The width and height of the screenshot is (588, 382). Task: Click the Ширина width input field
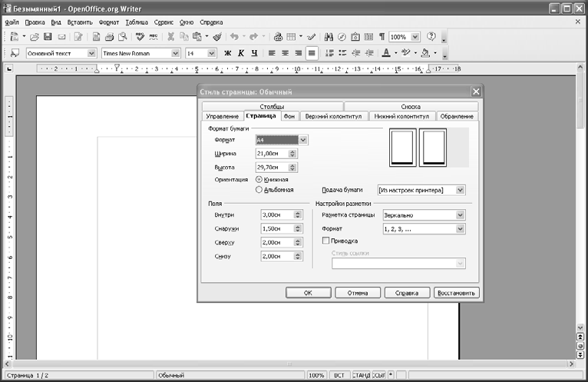click(x=271, y=154)
